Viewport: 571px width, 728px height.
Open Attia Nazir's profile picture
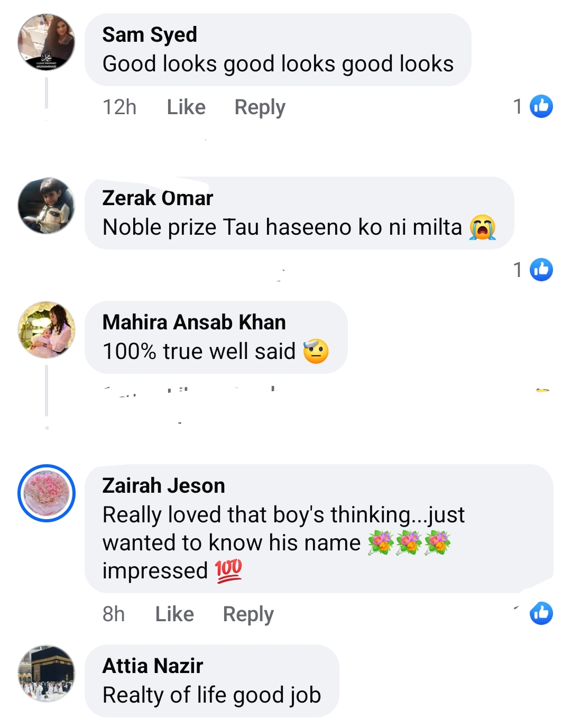click(47, 674)
